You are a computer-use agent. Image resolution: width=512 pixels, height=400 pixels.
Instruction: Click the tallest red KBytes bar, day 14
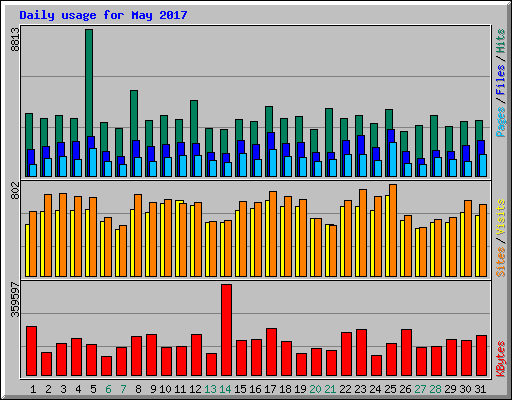[226, 330]
